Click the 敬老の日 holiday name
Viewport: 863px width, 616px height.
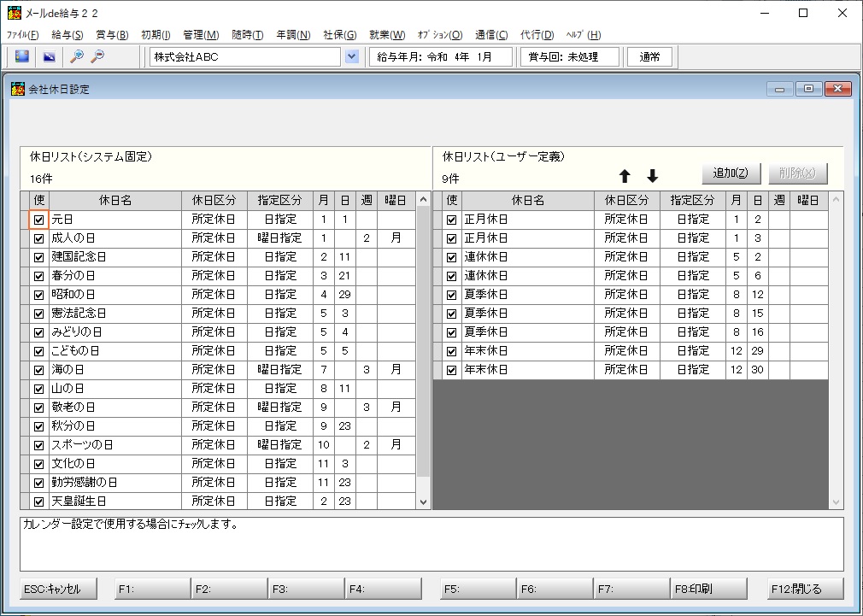(x=115, y=408)
